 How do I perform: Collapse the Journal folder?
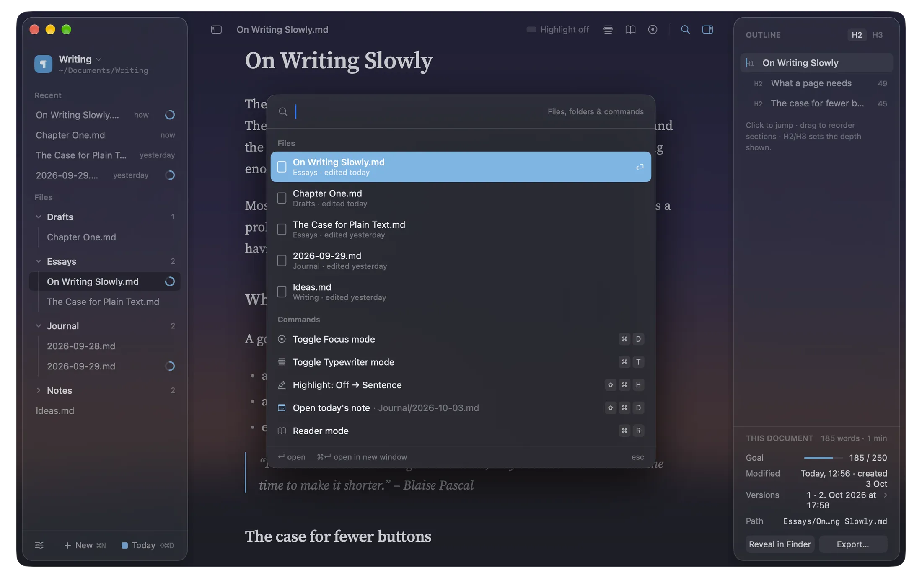click(x=39, y=326)
